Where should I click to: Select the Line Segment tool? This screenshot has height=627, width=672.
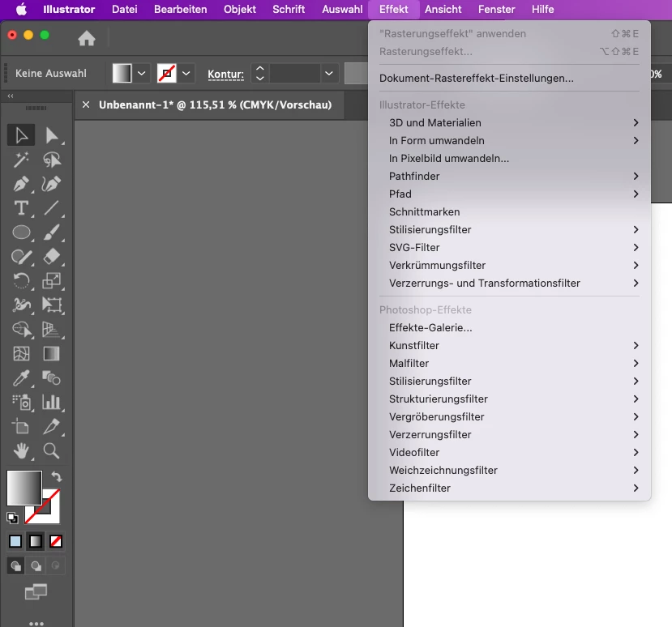tap(52, 208)
